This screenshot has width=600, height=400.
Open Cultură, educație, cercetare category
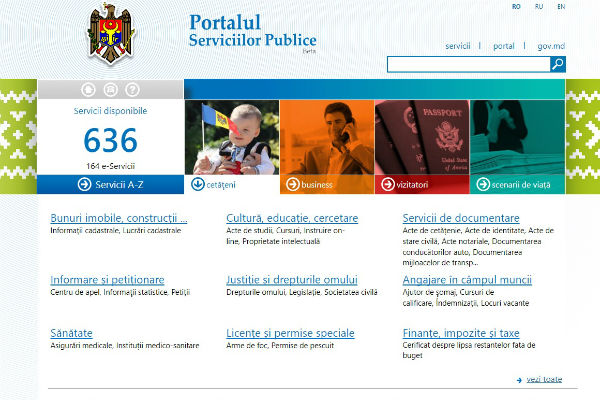click(x=292, y=217)
